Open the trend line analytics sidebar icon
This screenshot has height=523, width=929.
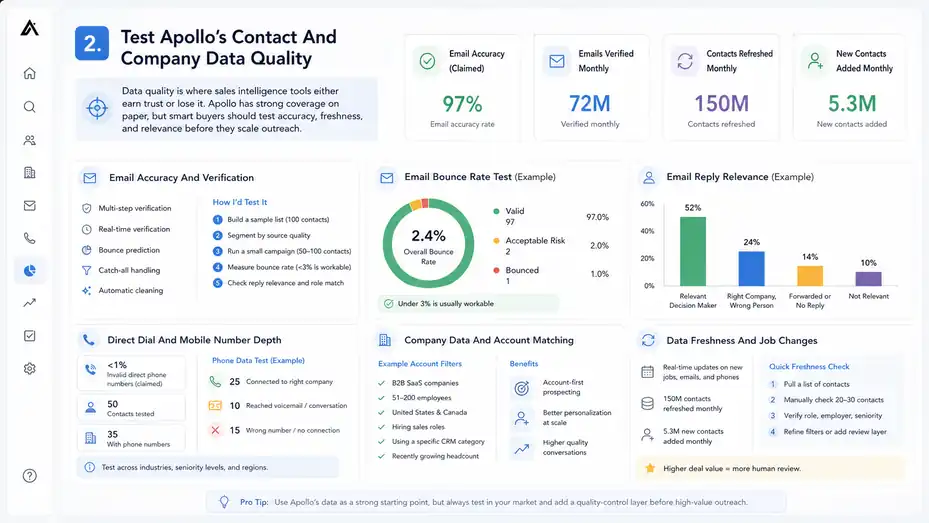point(30,303)
